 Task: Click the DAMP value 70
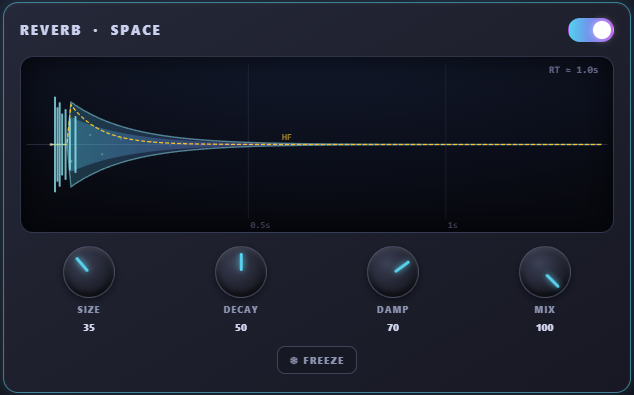point(393,327)
